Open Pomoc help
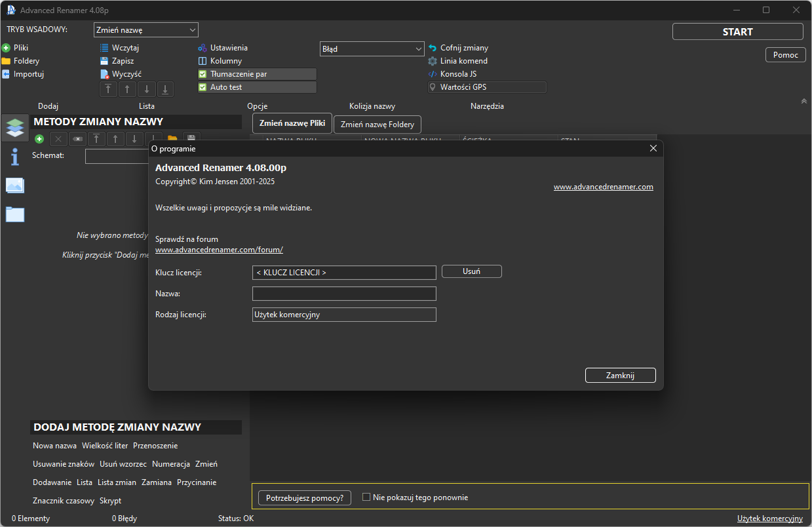812x527 pixels. coord(786,55)
